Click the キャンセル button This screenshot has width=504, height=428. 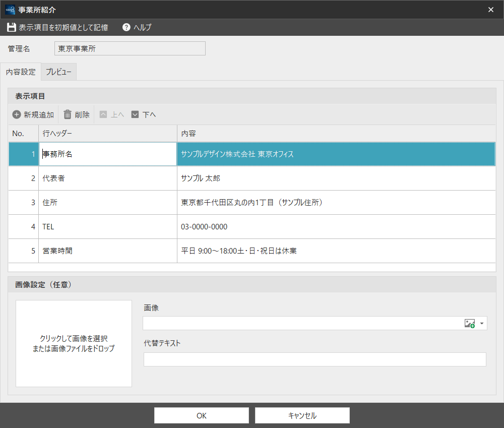[x=302, y=415]
